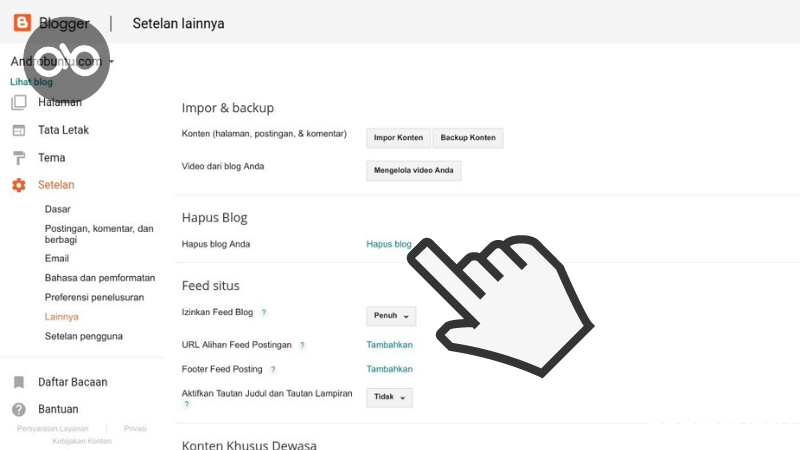The image size is (800, 450).
Task: Click the Konten (halaman, postingan, & komentar) label
Action: coord(264,134)
